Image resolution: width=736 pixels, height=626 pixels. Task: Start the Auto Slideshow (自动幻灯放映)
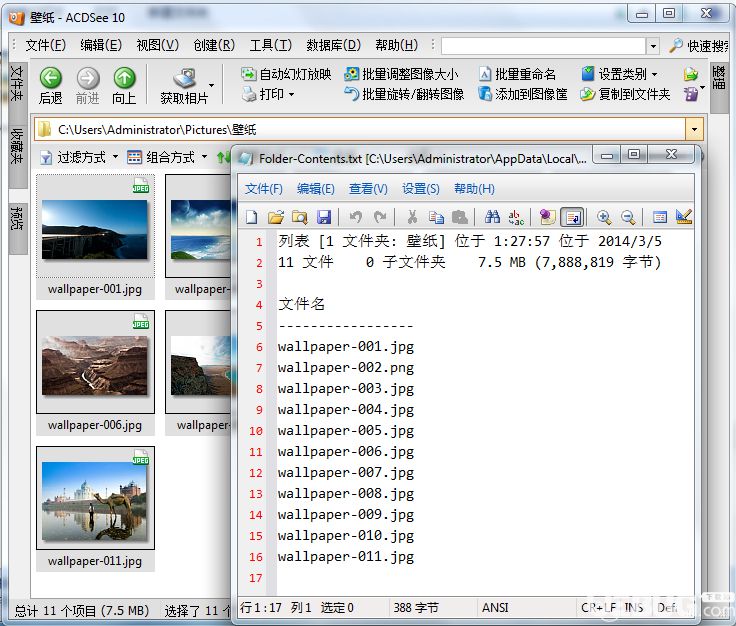(286, 74)
